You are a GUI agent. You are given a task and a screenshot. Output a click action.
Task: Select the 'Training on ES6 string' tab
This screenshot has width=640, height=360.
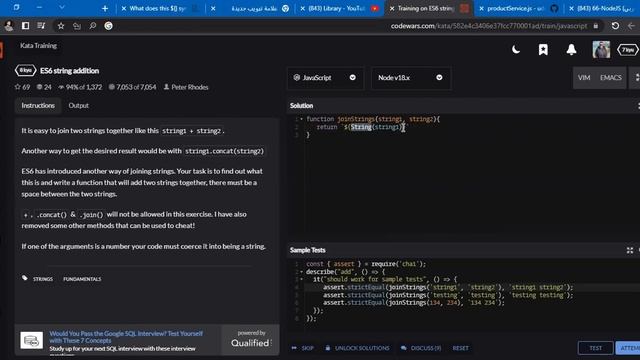coord(429,8)
